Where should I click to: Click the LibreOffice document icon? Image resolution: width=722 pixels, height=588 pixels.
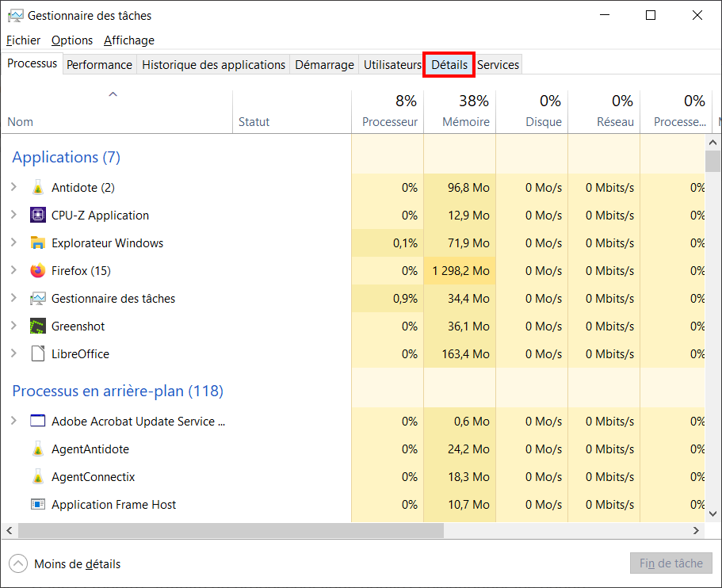38,353
